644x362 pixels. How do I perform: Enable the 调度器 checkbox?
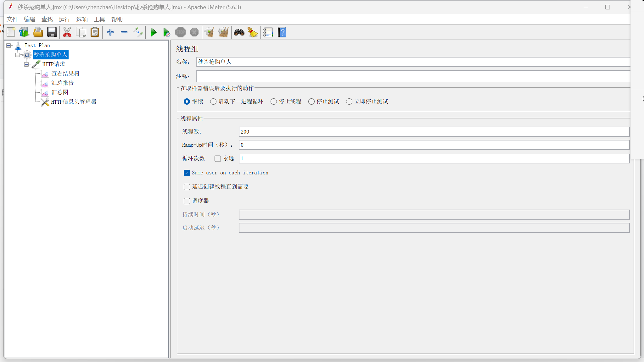187,201
